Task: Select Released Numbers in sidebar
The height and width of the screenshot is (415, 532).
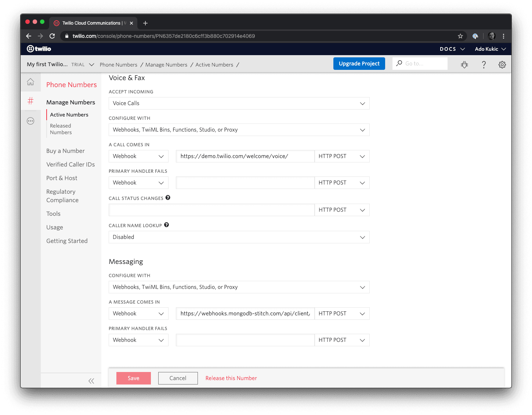Action: [61, 129]
